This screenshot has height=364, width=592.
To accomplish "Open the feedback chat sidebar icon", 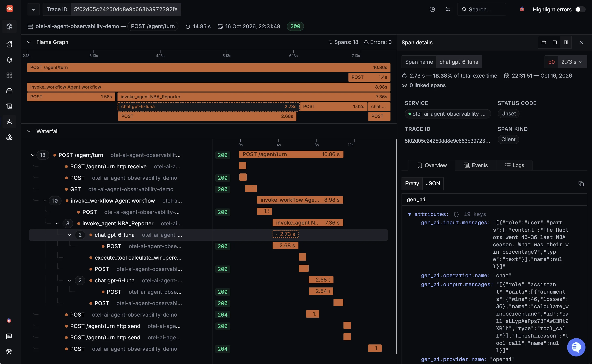I will tap(9, 336).
